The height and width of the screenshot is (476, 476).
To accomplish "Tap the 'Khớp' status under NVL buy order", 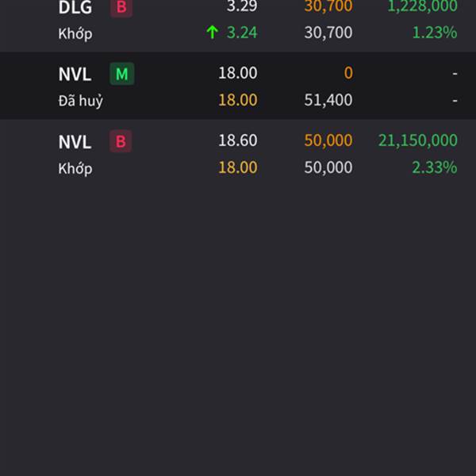I will coord(75,168).
